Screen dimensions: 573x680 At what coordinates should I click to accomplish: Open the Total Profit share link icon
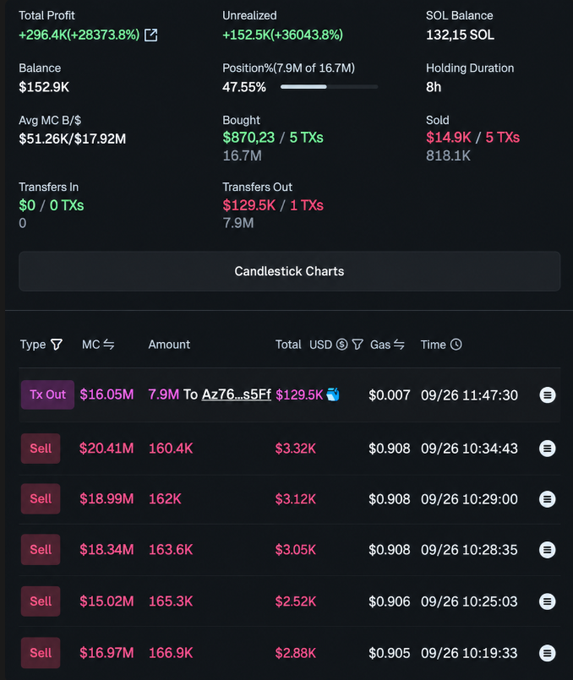coord(151,35)
